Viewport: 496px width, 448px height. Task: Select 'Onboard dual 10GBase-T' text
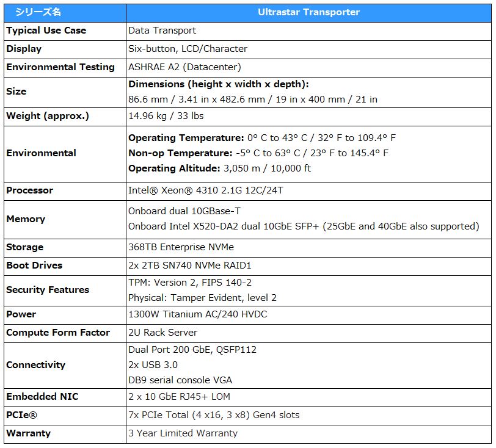[184, 211]
